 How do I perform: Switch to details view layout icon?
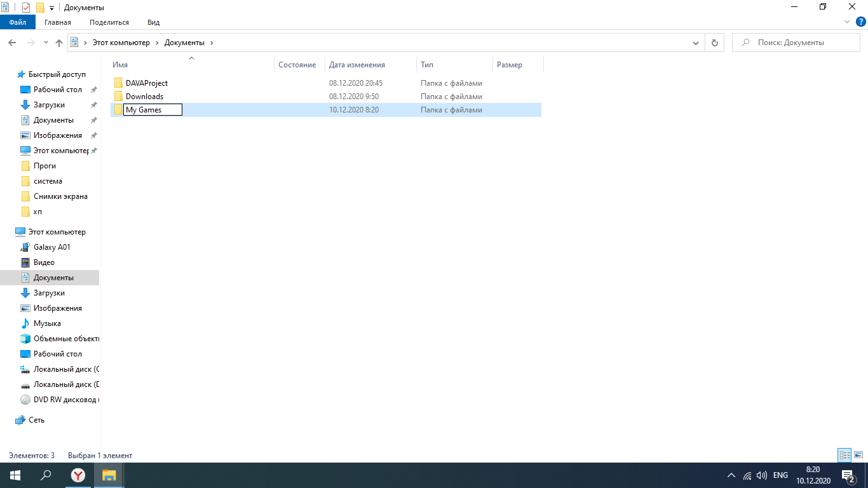pyautogui.click(x=844, y=455)
